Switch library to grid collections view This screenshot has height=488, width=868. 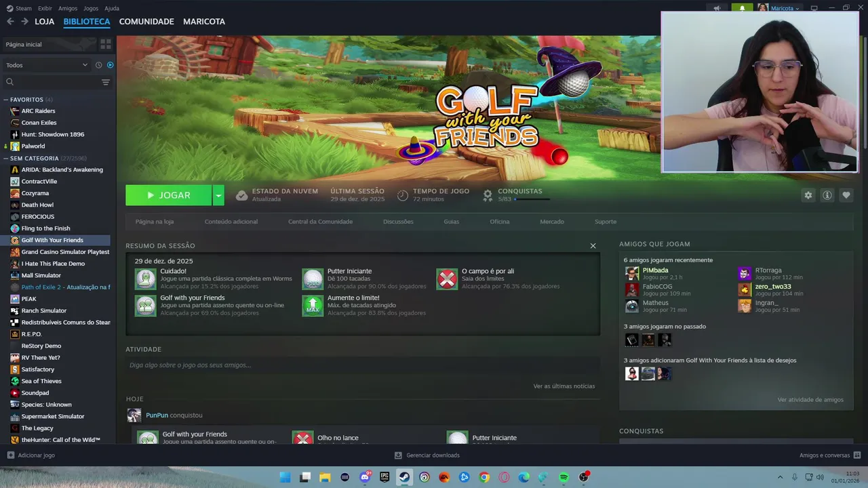[106, 44]
